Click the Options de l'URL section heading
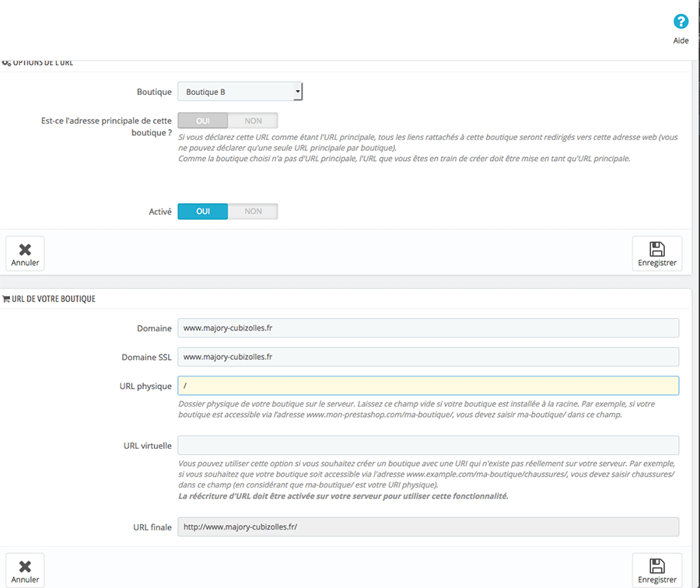Screen dimensions: 700x588 [43, 62]
